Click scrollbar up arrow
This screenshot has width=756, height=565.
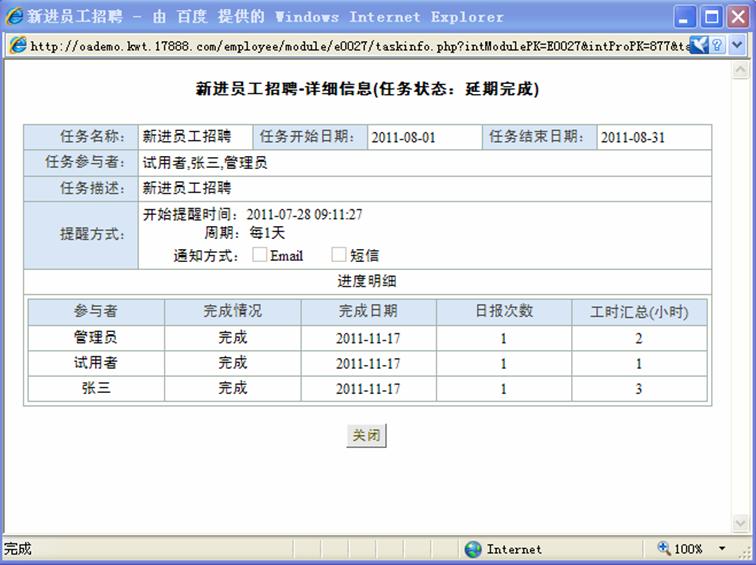coord(740,71)
